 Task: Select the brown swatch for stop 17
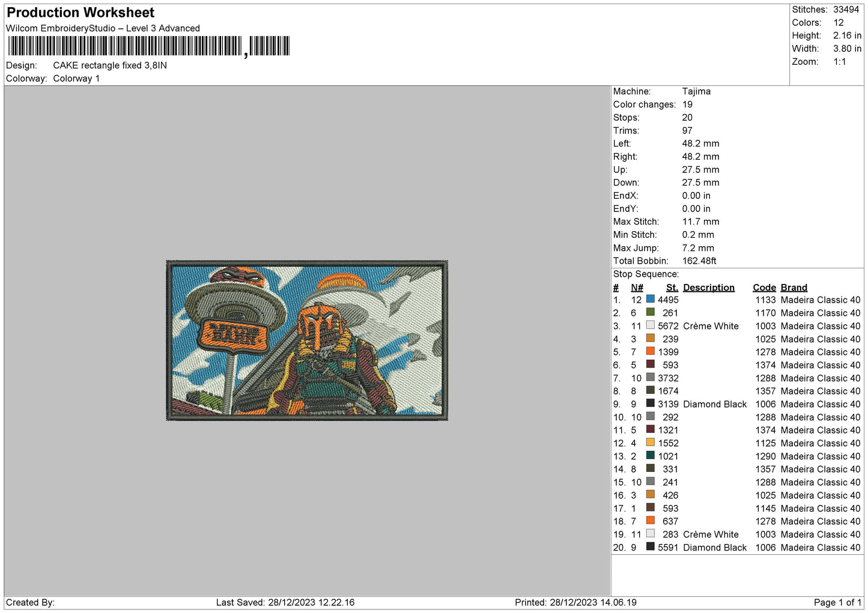click(x=650, y=508)
